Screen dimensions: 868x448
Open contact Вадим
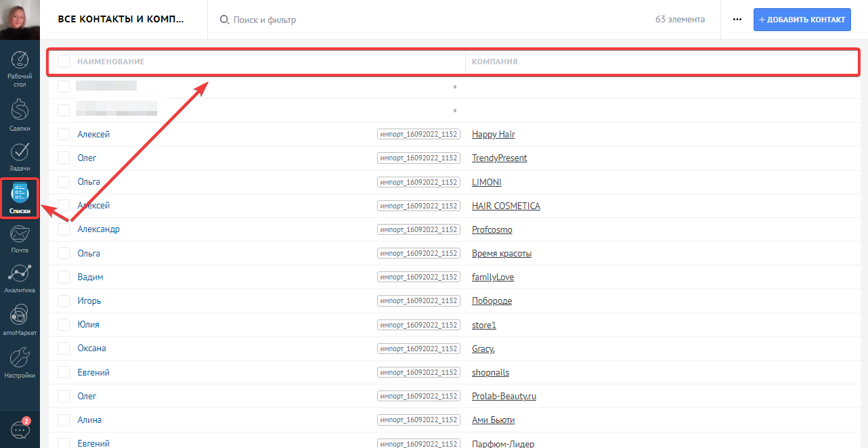click(x=91, y=277)
